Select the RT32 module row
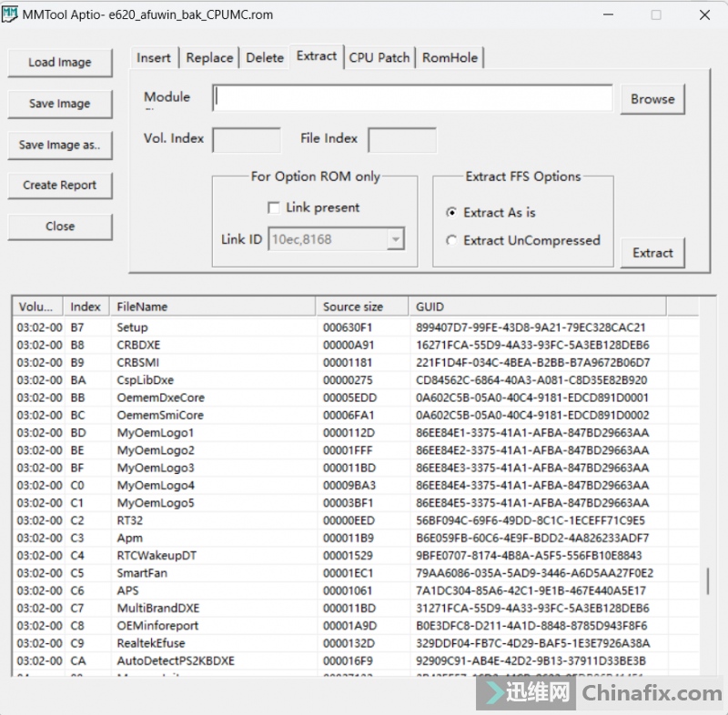 point(356,520)
